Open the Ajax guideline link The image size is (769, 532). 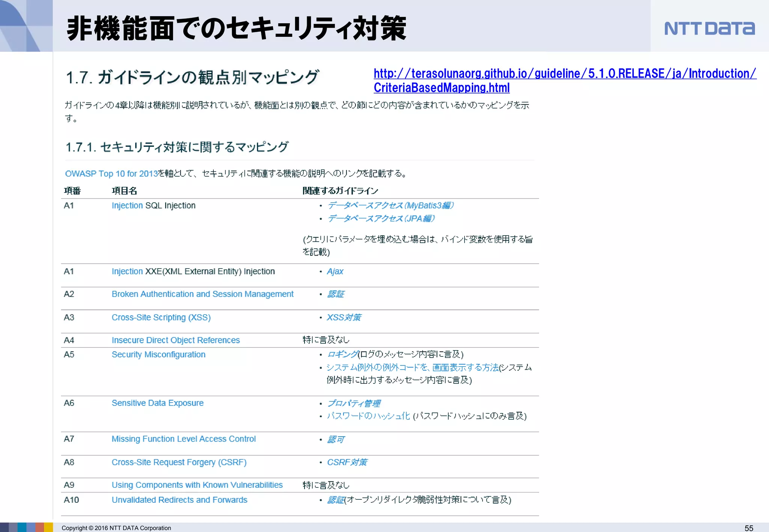(x=335, y=271)
